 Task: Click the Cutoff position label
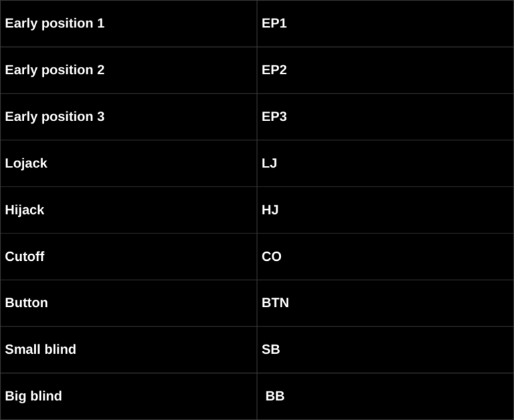coord(24,257)
